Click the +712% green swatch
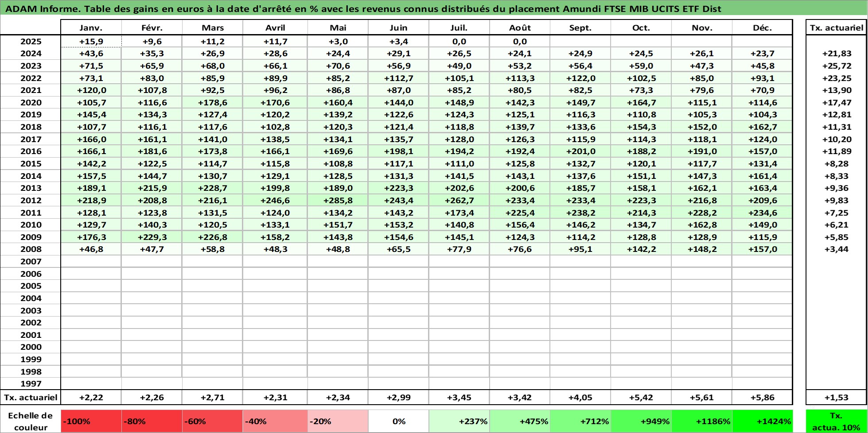Image resolution: width=868 pixels, height=433 pixels. coord(580,421)
